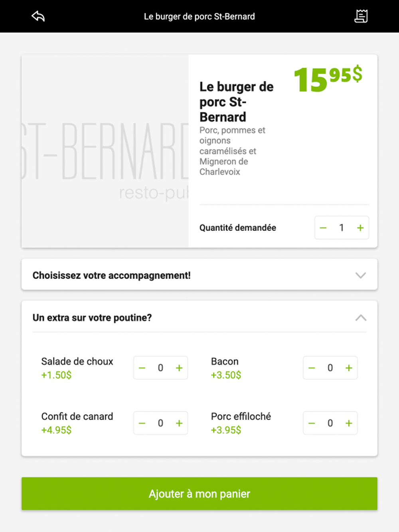Expand Choisissez votre accompagnement section chevron
Viewport: 399px width, 532px height.
tap(361, 275)
